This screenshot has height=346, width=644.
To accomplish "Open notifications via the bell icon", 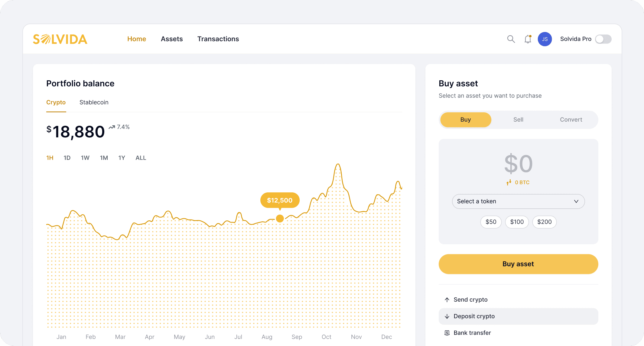I will tap(528, 39).
